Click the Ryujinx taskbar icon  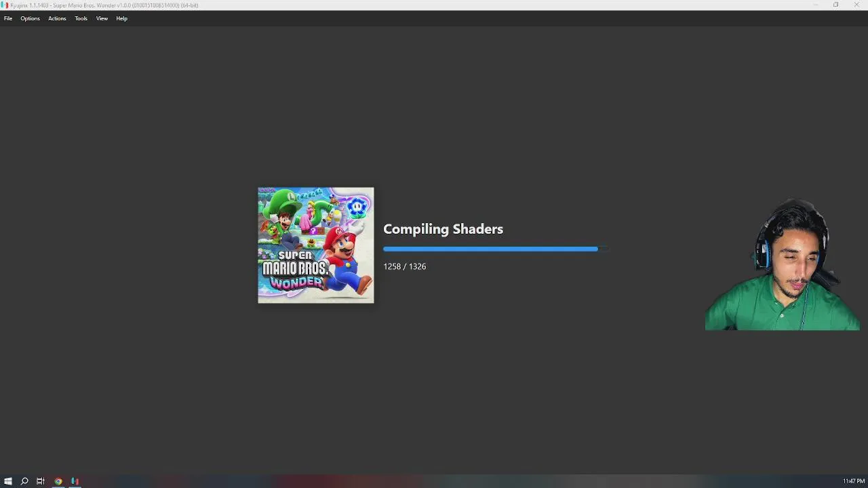75,481
